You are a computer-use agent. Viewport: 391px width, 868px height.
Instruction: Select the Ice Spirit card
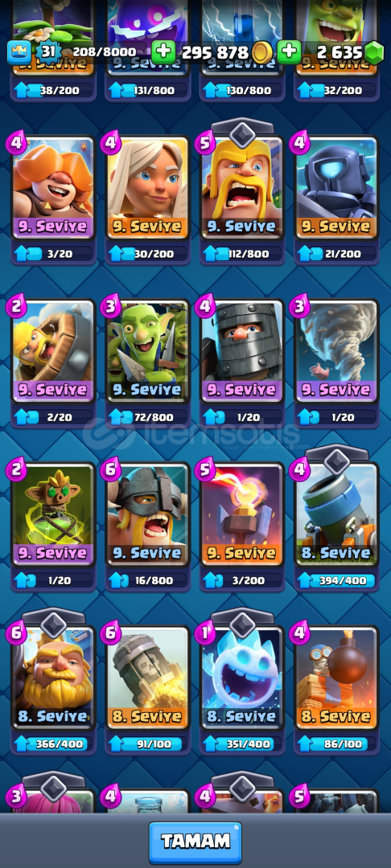click(x=242, y=678)
